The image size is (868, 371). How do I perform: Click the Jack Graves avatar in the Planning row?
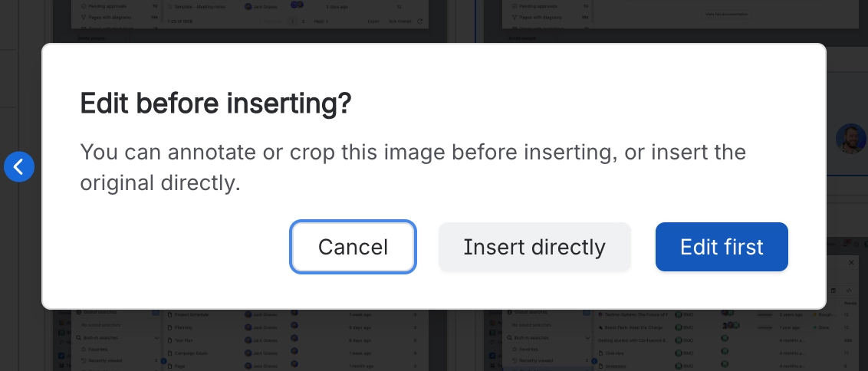coord(248,327)
